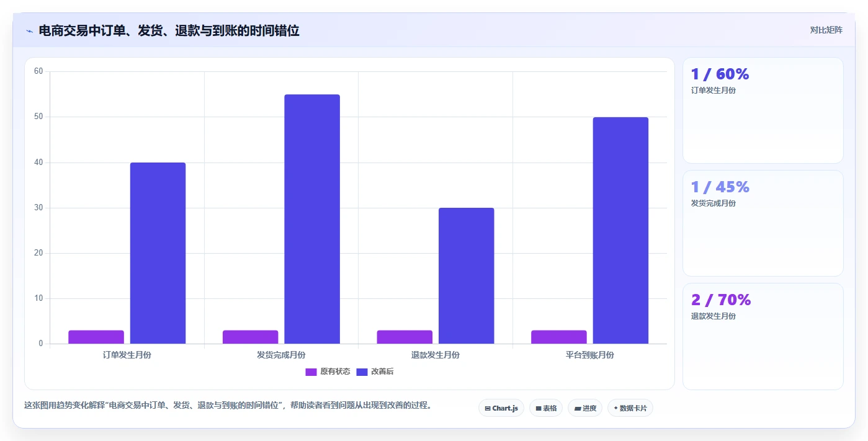Click the lightning icon beside the title
The width and height of the screenshot is (868, 441).
pos(29,31)
